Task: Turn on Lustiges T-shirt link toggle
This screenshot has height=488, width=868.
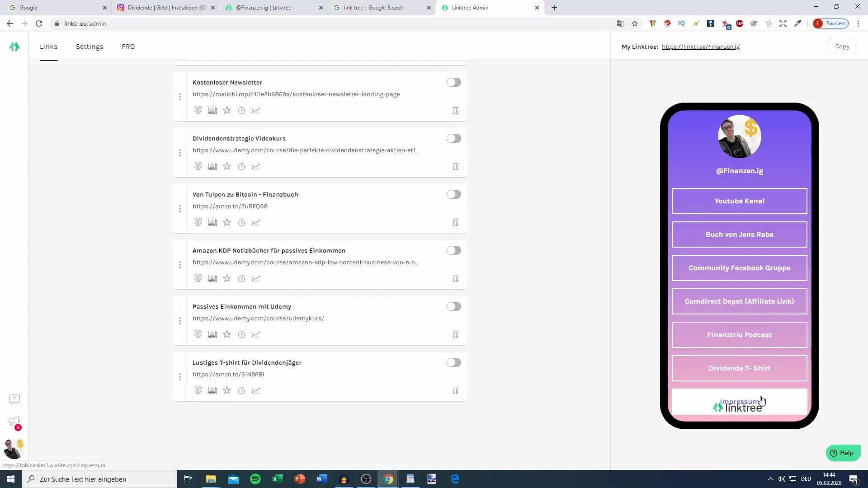Action: pyautogui.click(x=454, y=362)
